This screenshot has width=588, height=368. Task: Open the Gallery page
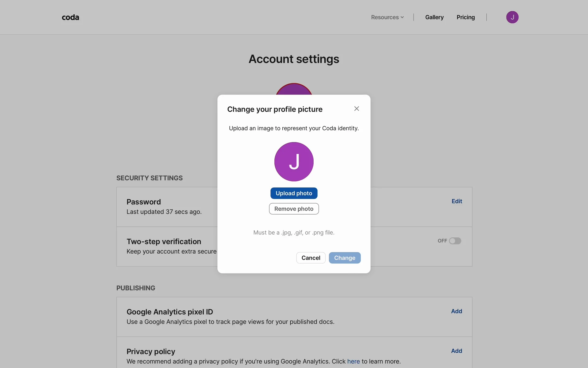pyautogui.click(x=434, y=17)
